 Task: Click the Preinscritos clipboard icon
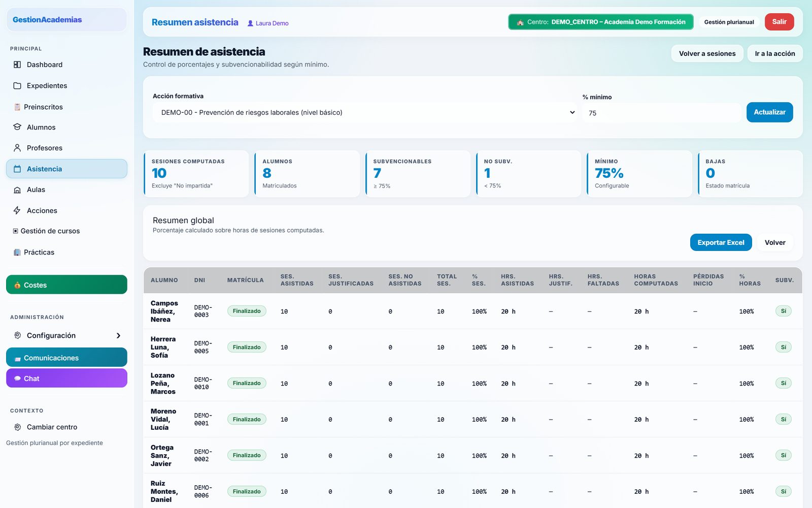(17, 107)
